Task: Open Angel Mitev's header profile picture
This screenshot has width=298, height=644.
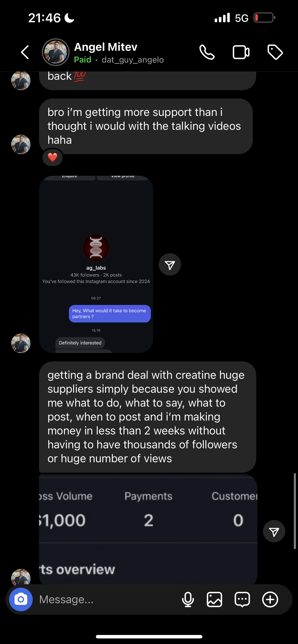Action: tap(55, 52)
